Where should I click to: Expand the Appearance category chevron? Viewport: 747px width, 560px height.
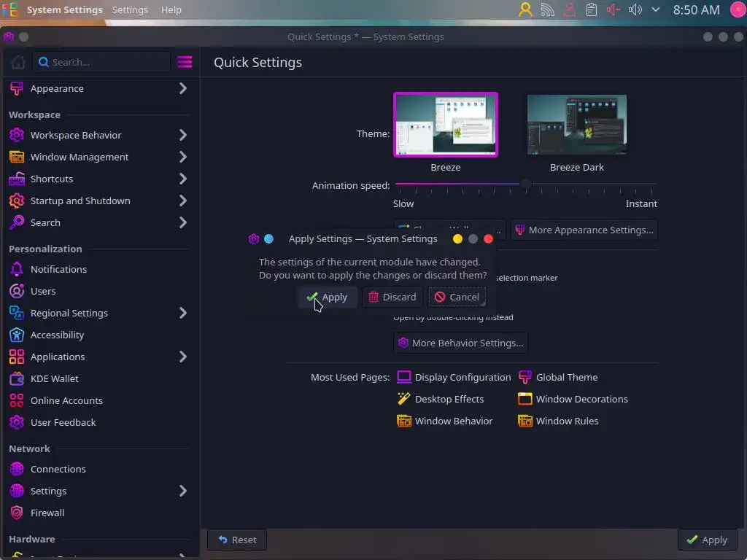point(183,88)
